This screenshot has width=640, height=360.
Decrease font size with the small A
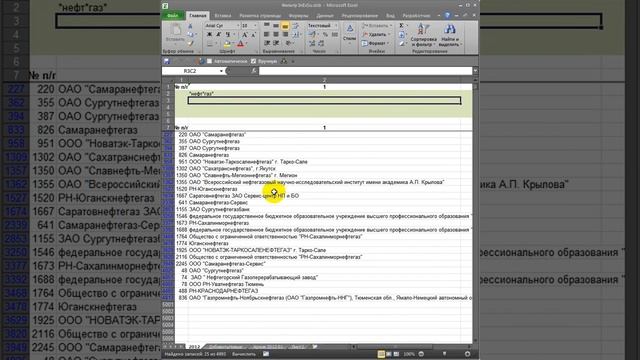click(x=253, y=35)
